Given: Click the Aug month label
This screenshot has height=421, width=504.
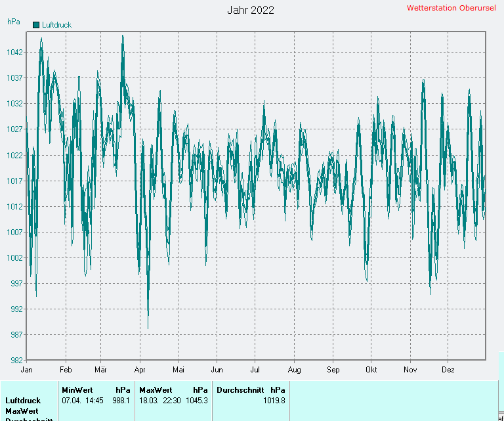Looking at the screenshot, I should point(295,370).
